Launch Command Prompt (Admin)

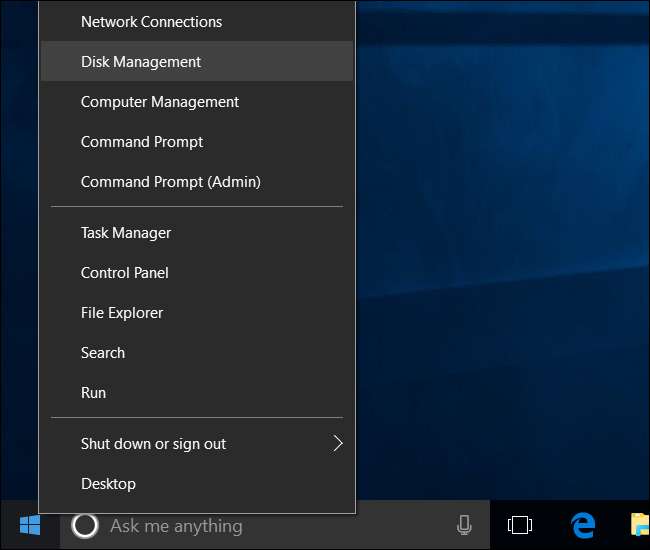pyautogui.click(x=170, y=181)
